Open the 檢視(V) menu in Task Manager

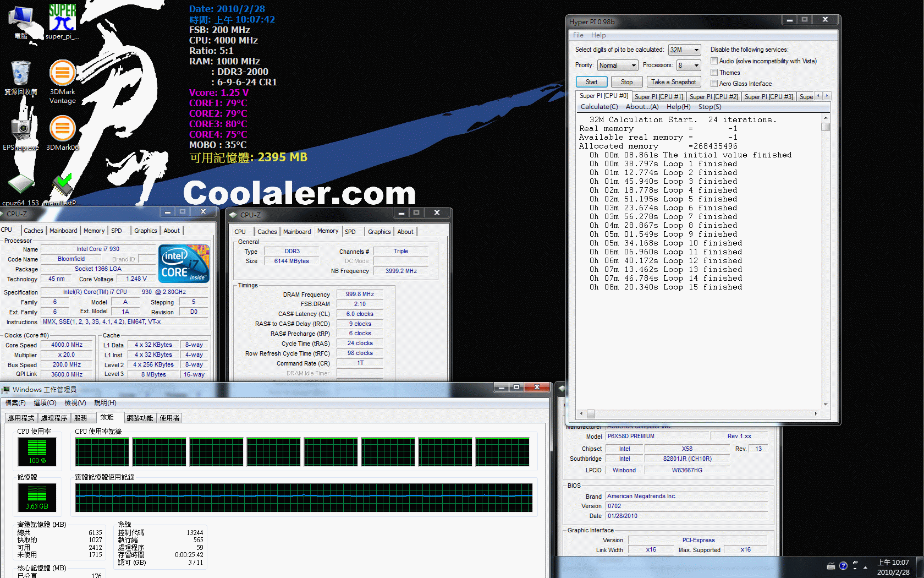click(75, 403)
